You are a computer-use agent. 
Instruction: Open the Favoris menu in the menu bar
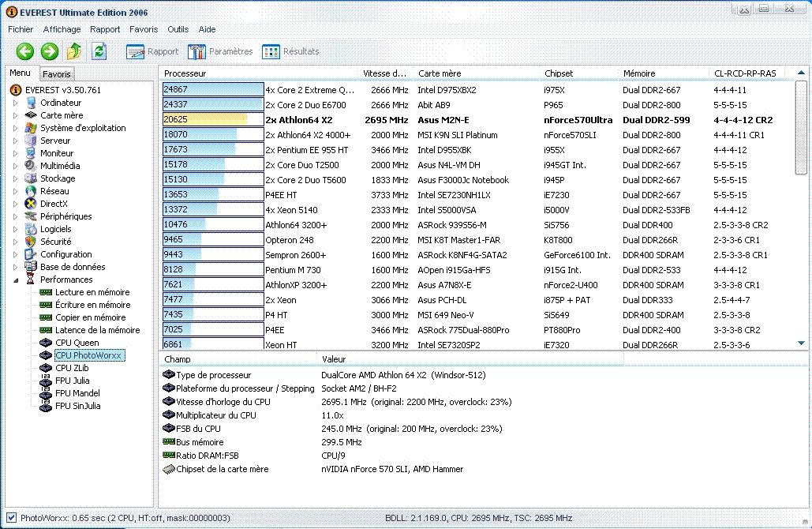coord(144,29)
